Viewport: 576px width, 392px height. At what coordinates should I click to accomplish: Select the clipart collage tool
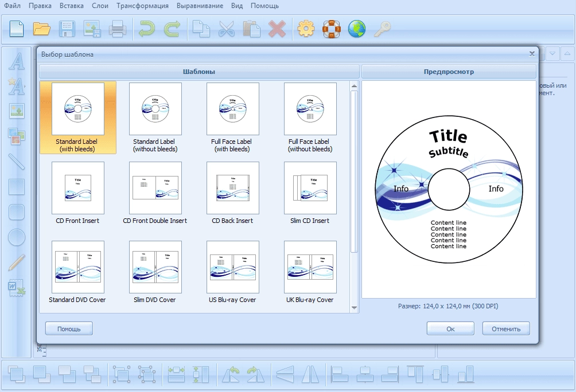(x=17, y=136)
